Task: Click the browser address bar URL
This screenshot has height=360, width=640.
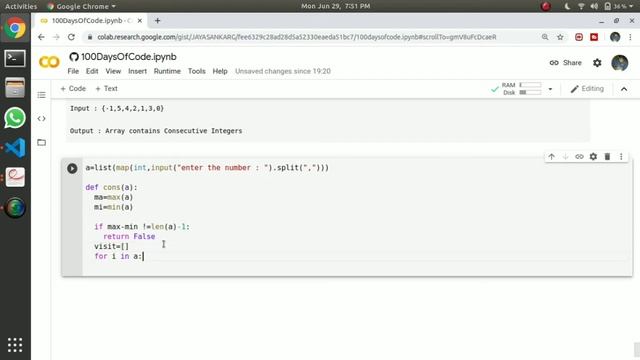Action: (x=296, y=37)
